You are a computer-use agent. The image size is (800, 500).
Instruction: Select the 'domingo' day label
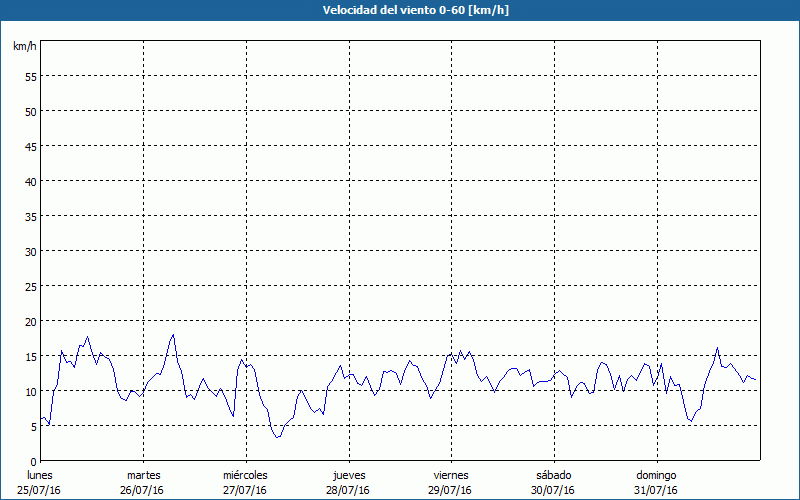(x=656, y=475)
